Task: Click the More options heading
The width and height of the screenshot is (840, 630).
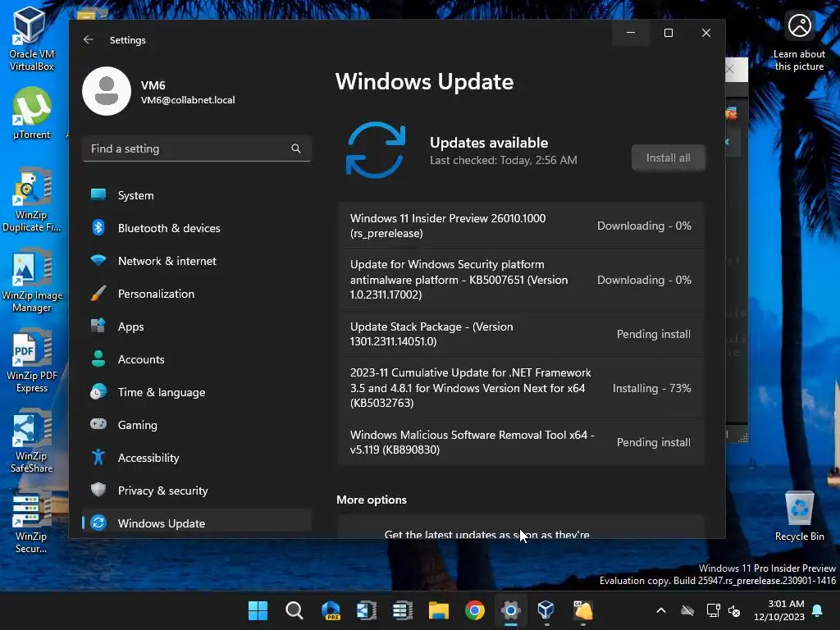Action: point(372,500)
